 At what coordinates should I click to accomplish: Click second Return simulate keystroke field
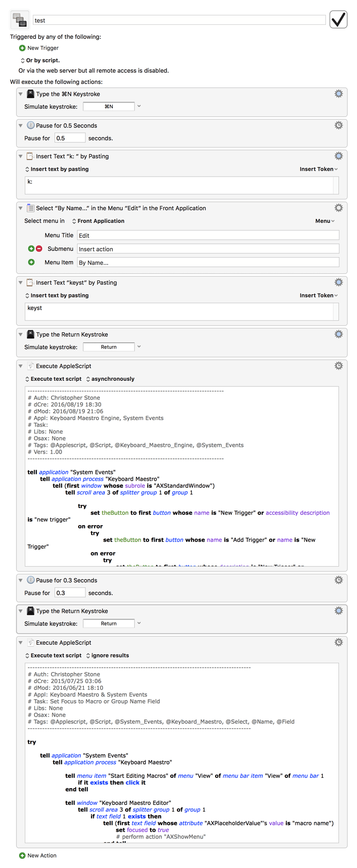(109, 624)
